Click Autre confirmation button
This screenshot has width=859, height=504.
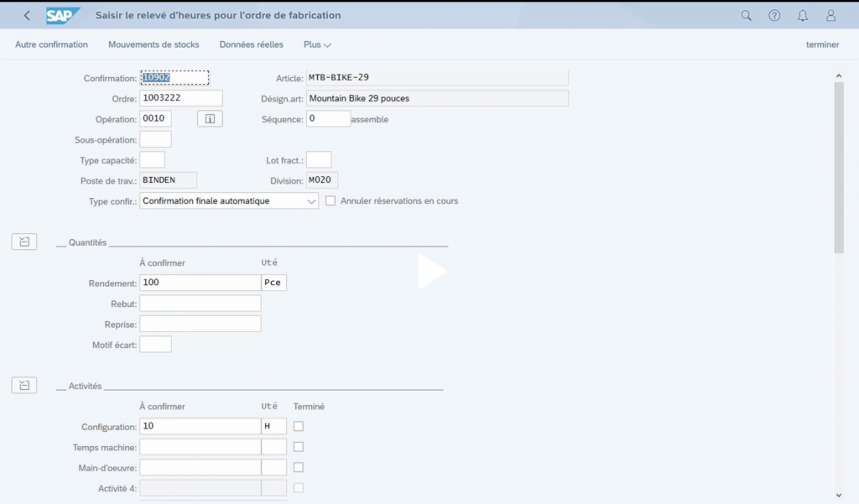[x=51, y=44]
